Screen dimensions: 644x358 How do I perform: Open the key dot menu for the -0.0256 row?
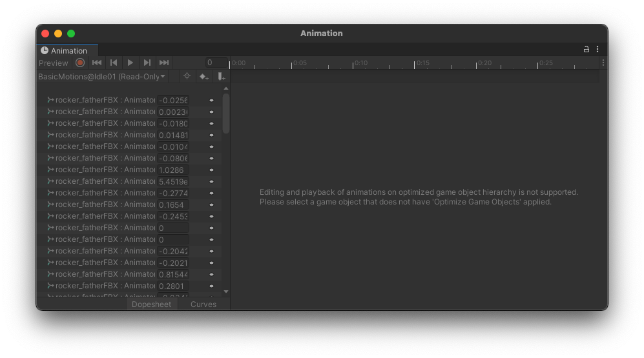(211, 100)
